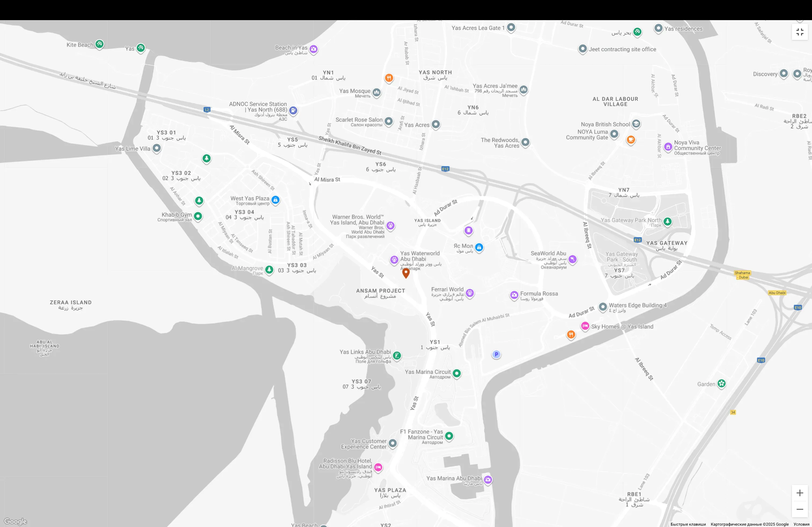Click the Khabib Gym marker
The image size is (812, 527).
click(x=198, y=216)
